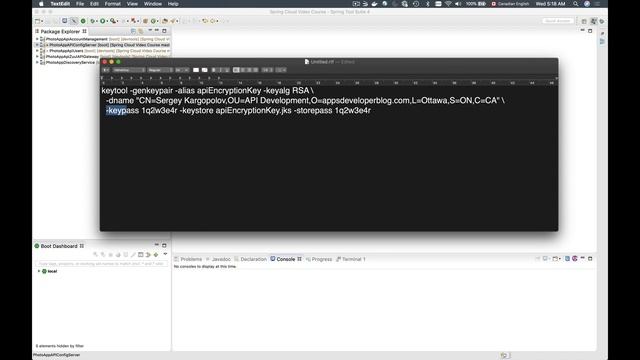Click the Time Machine icon in the menu bar
The width and height of the screenshot is (640, 360).
[x=416, y=4]
